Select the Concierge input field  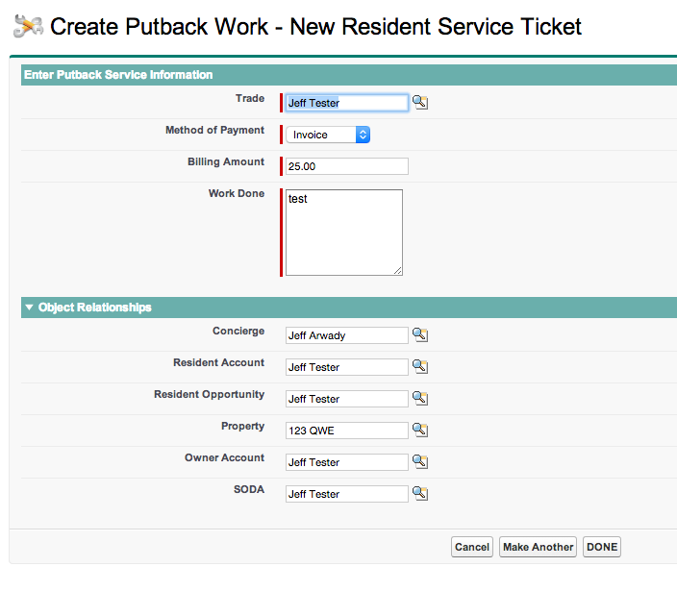point(346,335)
